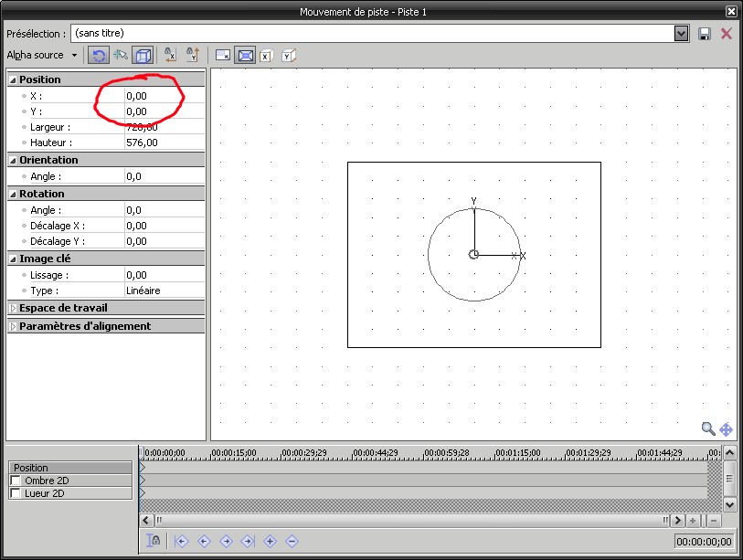Click the Largeur value field
743x560 pixels.
165,127
